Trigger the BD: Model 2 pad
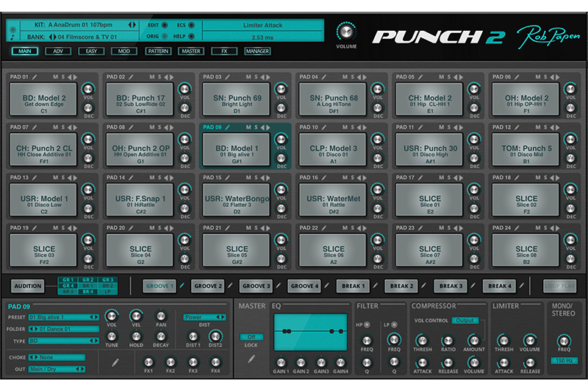The image size is (588, 392). point(43,99)
